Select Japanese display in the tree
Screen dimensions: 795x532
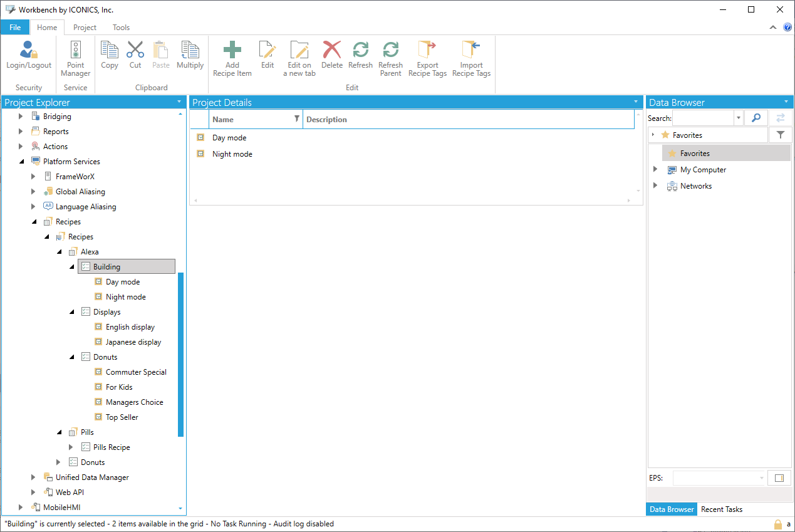pos(133,342)
